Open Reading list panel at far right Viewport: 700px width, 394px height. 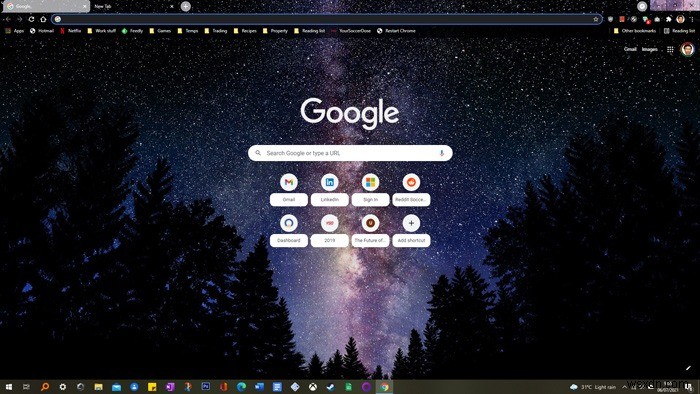point(679,31)
